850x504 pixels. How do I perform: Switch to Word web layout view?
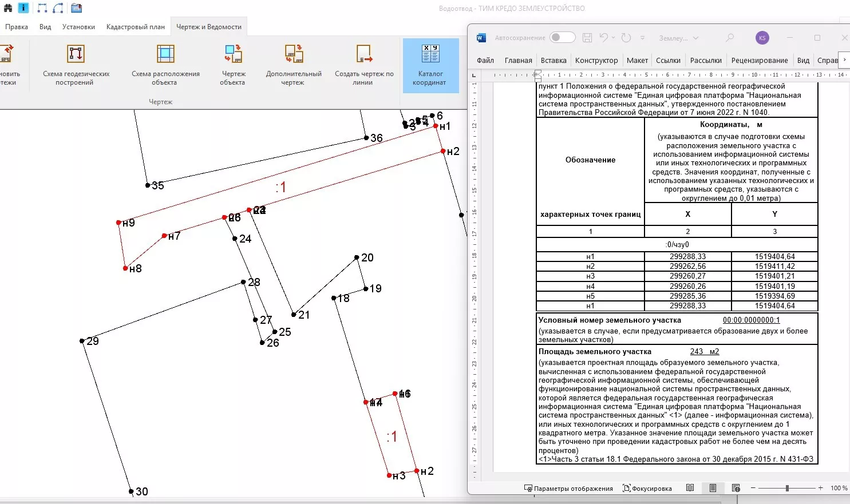tap(736, 488)
